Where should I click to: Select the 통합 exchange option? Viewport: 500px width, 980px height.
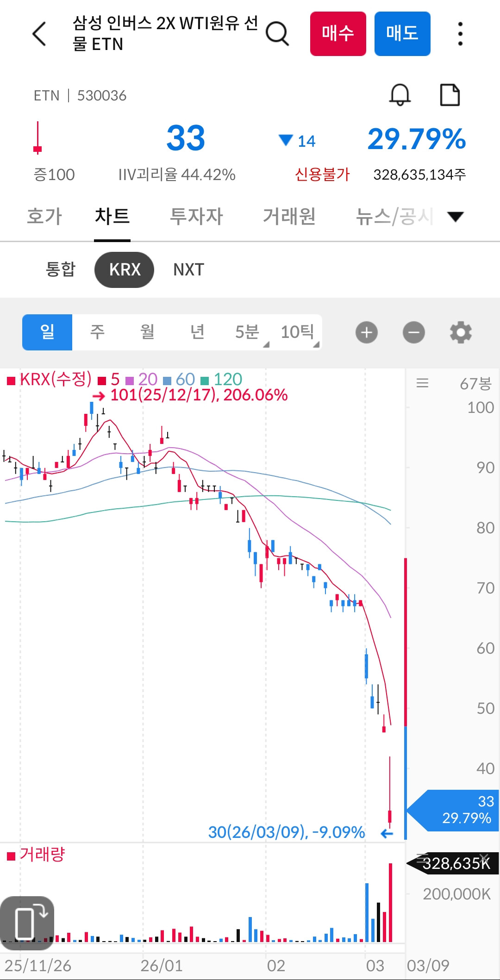[x=61, y=269]
